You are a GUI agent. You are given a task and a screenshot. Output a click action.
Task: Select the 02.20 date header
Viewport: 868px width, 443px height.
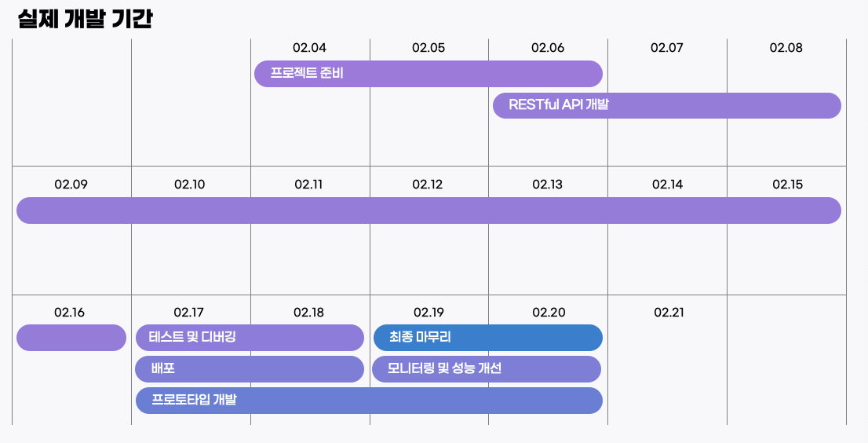(x=549, y=313)
